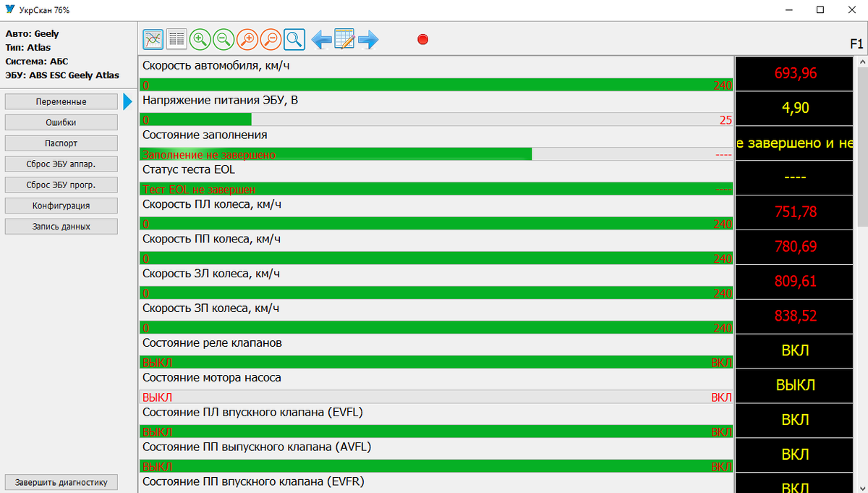The height and width of the screenshot is (493, 868).
Task: Go to previous page with left arrow
Action: coord(321,39)
